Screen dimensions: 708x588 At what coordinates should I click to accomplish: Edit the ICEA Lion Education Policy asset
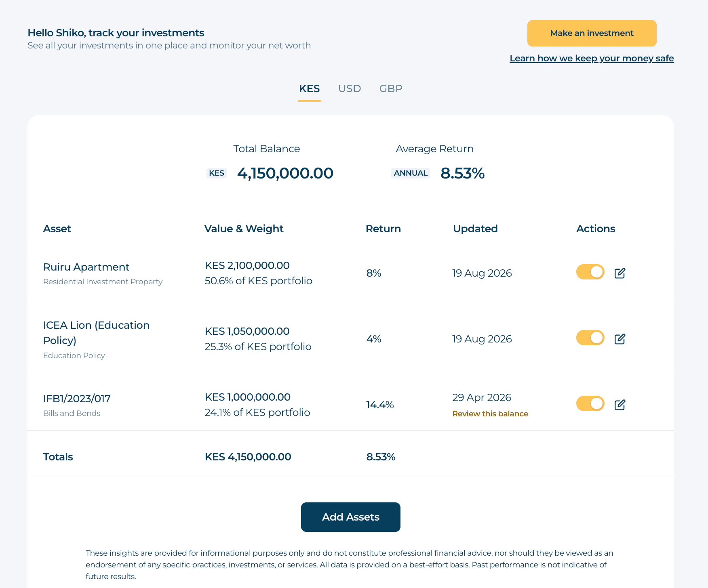(620, 339)
